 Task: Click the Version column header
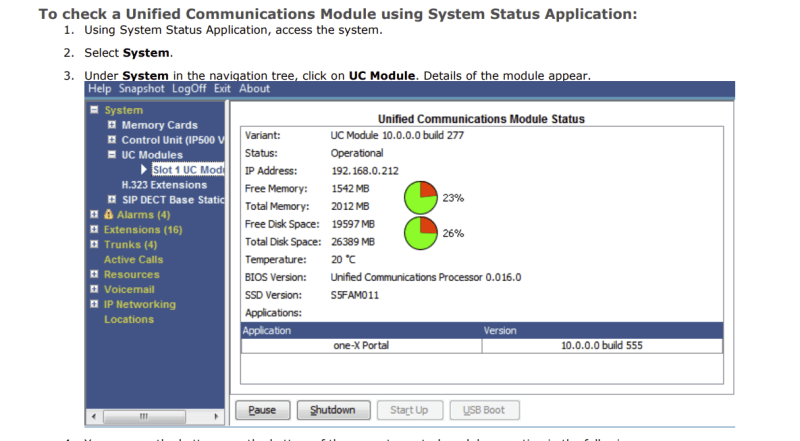[x=602, y=330]
